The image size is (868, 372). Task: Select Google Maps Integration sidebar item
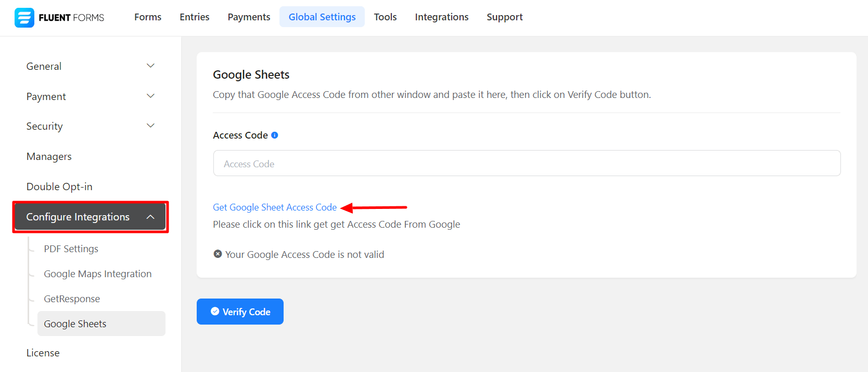98,274
